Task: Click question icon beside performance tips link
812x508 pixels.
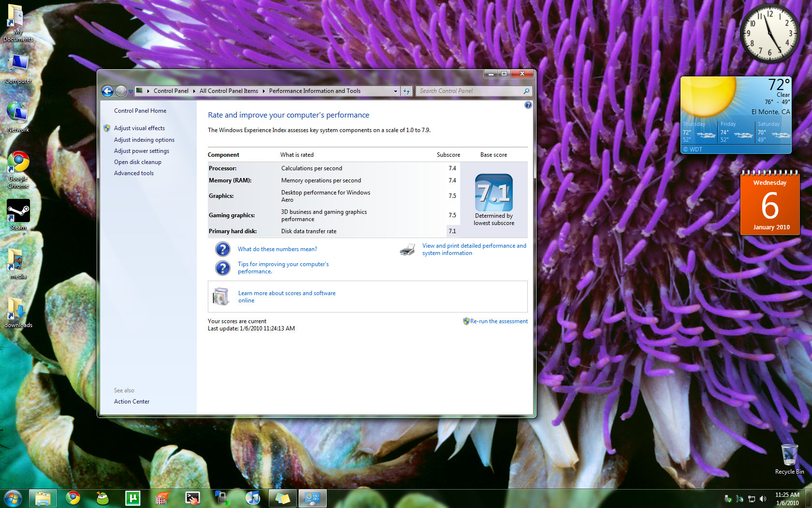Action: coord(222,268)
